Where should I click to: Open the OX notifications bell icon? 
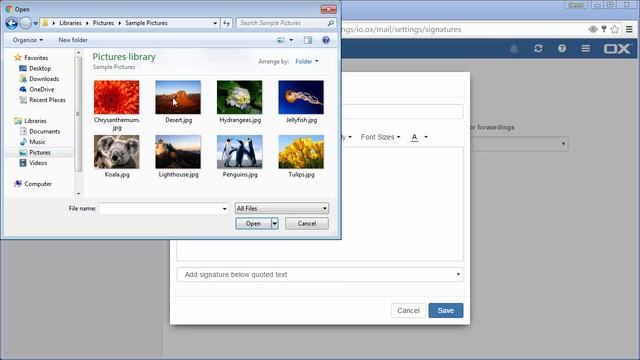[x=514, y=49]
